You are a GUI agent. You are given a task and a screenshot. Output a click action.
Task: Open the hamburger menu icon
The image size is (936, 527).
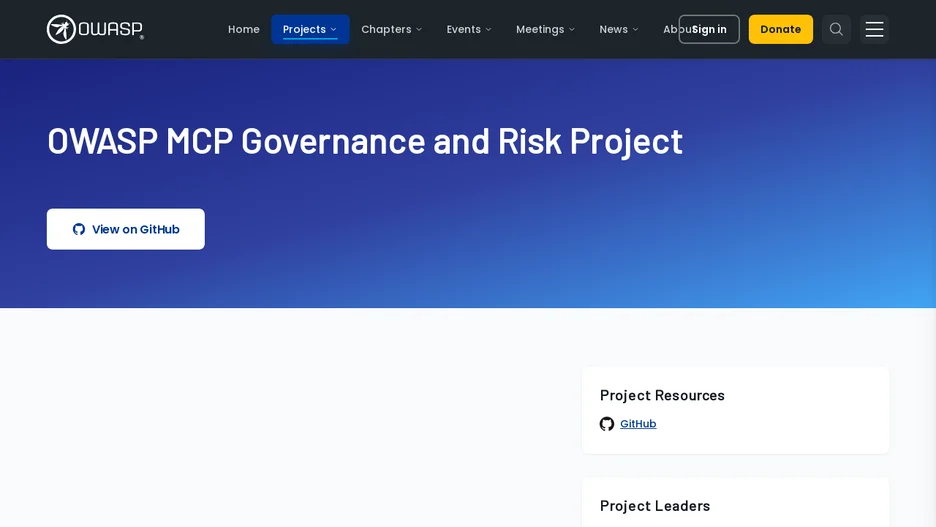click(874, 29)
